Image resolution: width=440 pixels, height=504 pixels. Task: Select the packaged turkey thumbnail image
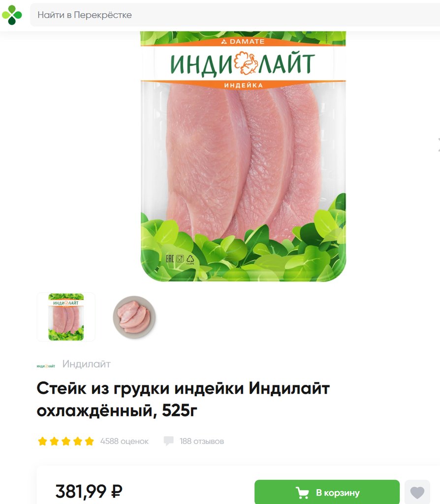[x=66, y=317]
